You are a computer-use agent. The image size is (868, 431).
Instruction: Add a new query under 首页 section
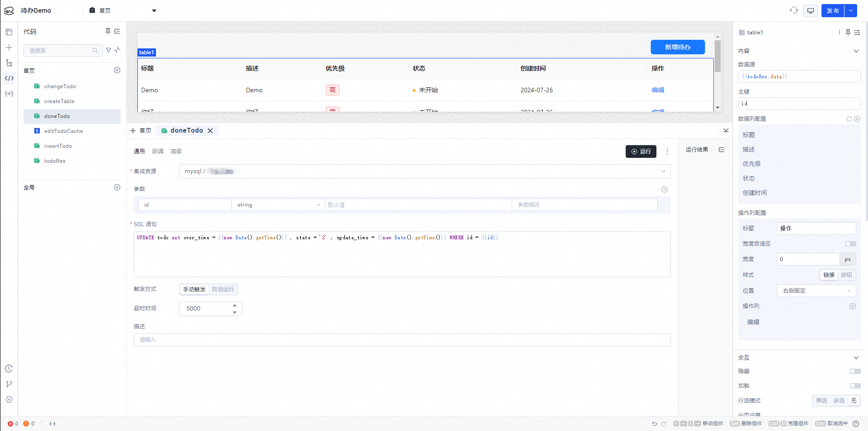117,70
